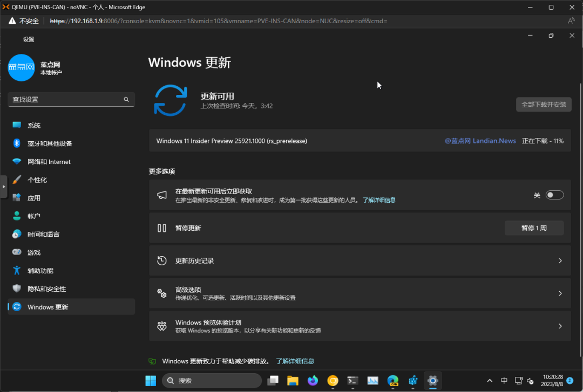Open the Windows Start button

[151, 381]
